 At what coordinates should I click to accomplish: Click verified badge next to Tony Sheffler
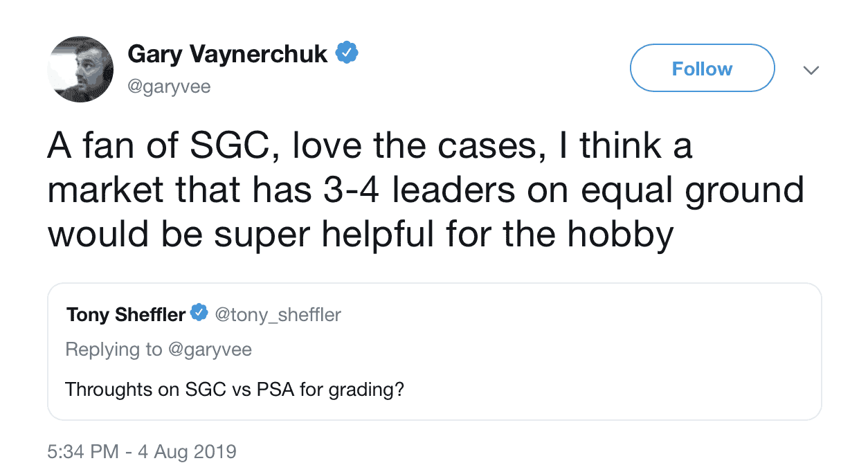[x=199, y=314]
